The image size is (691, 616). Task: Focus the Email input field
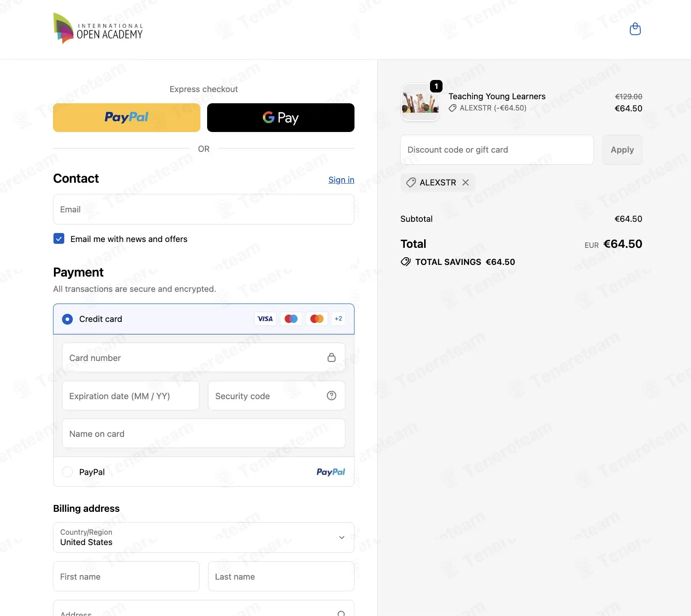pyautogui.click(x=204, y=209)
